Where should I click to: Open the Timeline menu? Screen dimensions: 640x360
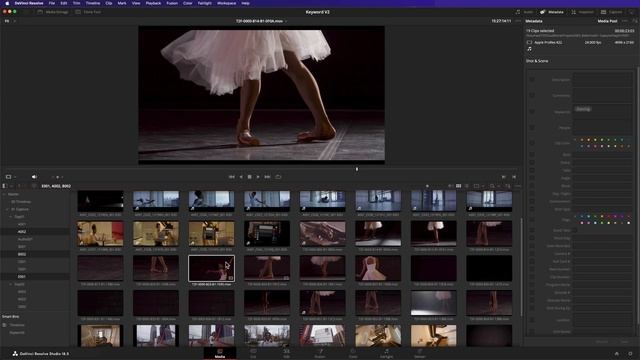(93, 3)
